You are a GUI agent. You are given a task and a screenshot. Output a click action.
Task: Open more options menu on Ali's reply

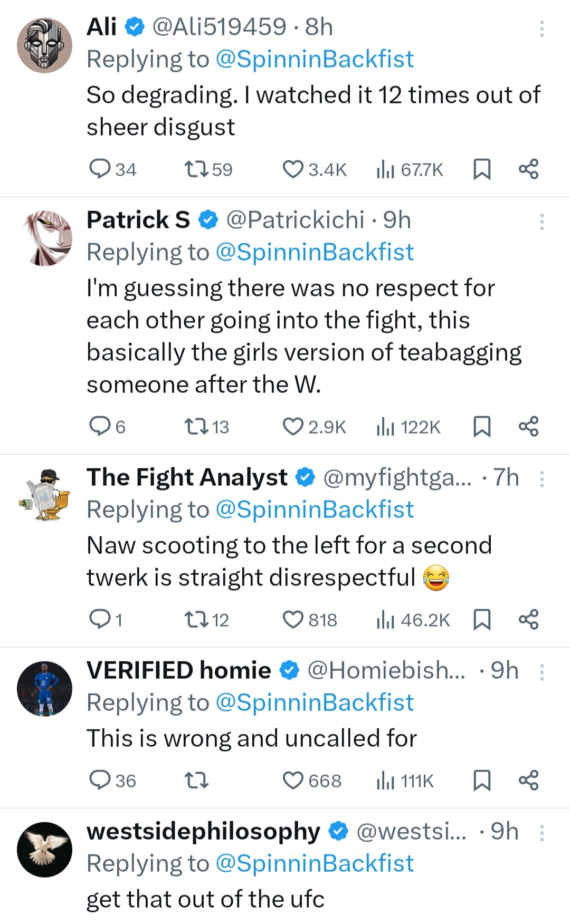(541, 28)
